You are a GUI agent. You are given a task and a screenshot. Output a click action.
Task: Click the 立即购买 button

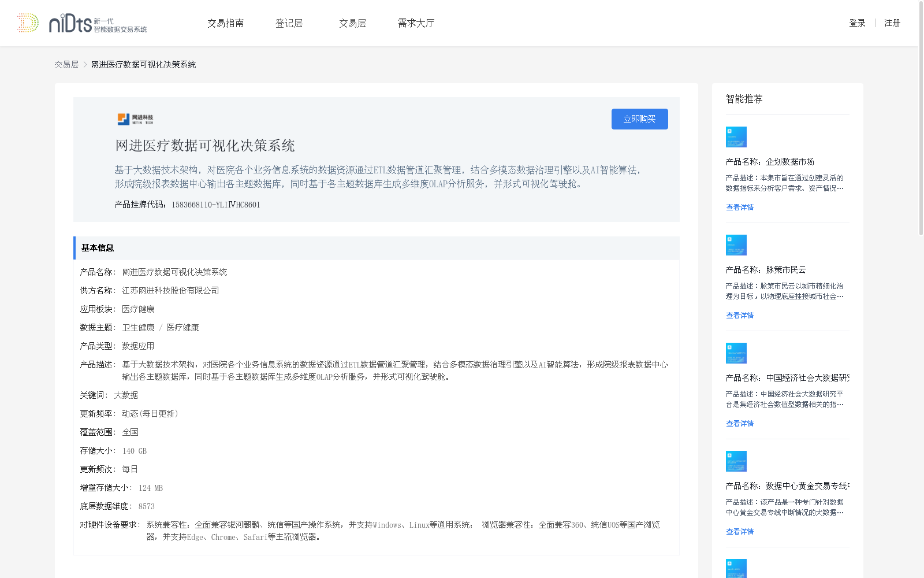pos(639,119)
